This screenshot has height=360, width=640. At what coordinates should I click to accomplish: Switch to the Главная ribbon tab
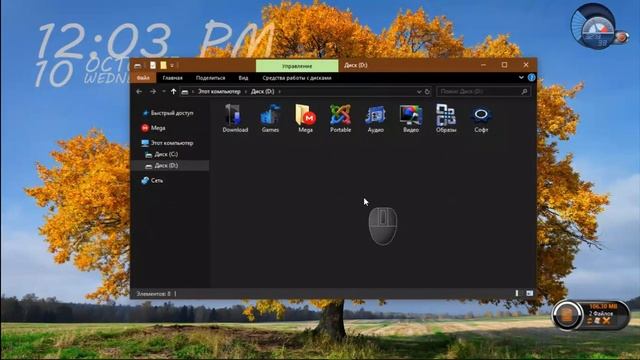pos(173,78)
